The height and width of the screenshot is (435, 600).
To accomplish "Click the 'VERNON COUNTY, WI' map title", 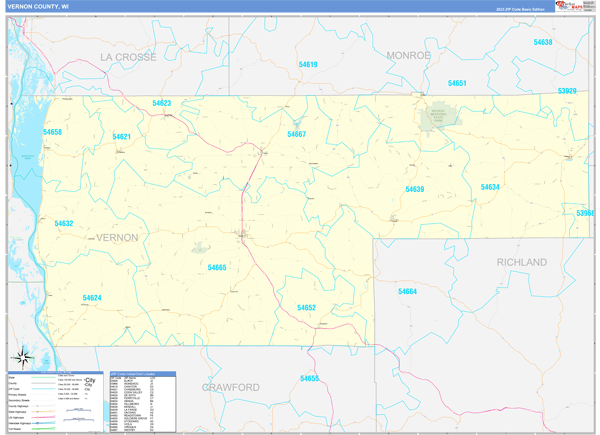I will (x=38, y=7).
